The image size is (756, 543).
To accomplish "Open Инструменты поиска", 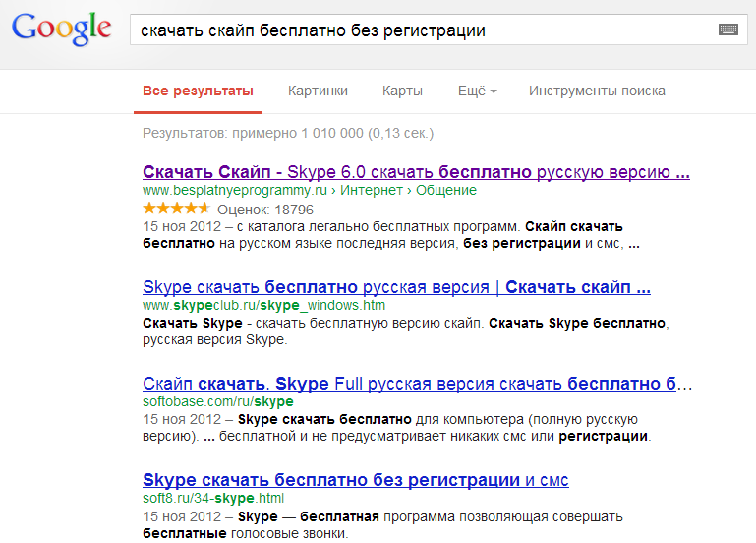I will click(597, 91).
